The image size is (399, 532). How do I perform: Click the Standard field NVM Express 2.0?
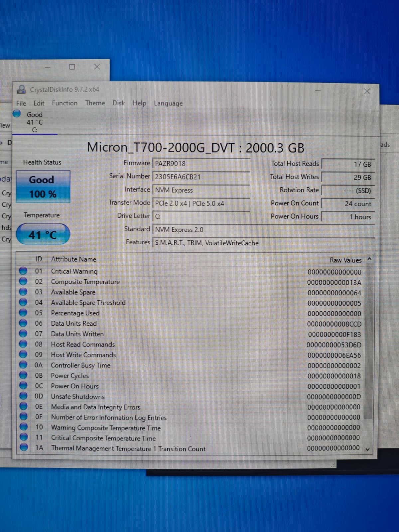tap(264, 229)
